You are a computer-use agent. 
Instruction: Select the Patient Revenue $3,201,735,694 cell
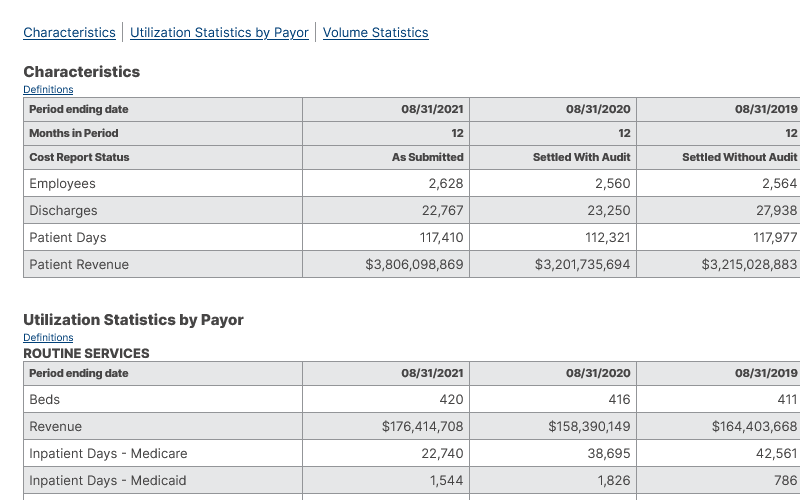[x=582, y=265]
